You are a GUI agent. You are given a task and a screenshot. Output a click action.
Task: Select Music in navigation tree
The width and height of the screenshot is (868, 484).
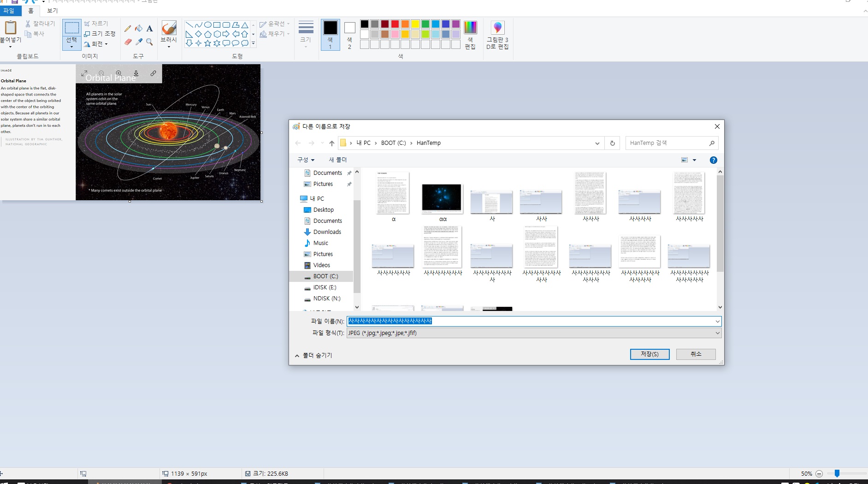[320, 243]
